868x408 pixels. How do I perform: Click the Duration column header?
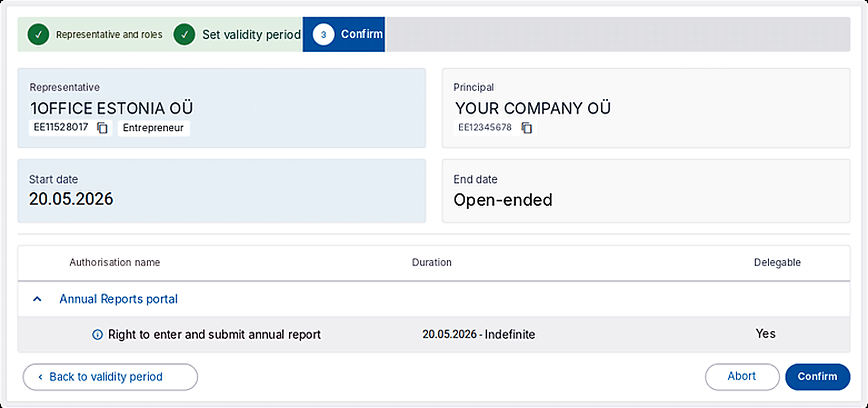pyautogui.click(x=432, y=262)
